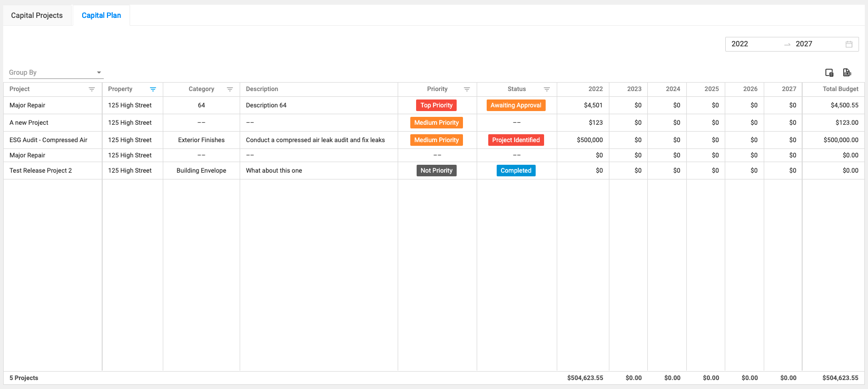Open the Project column filter icon
This screenshot has height=389, width=868.
click(x=92, y=89)
